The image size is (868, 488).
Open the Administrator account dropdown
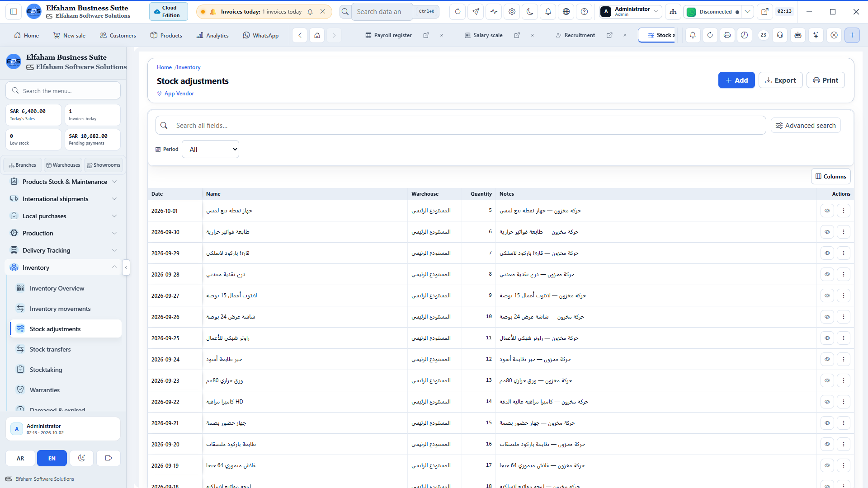click(631, 12)
